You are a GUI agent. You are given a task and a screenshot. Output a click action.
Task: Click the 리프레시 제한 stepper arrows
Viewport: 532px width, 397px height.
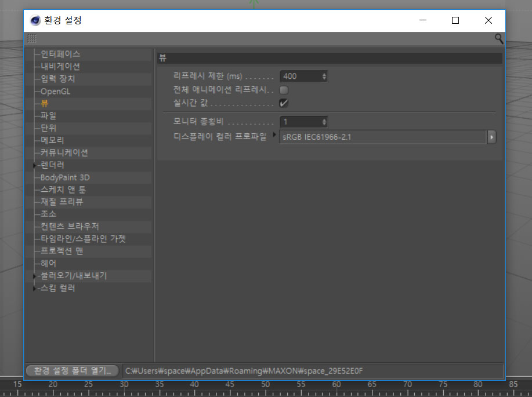click(x=324, y=77)
